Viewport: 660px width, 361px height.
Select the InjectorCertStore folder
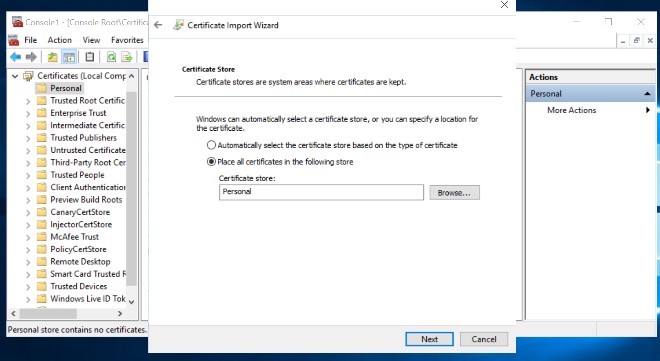(x=81, y=224)
